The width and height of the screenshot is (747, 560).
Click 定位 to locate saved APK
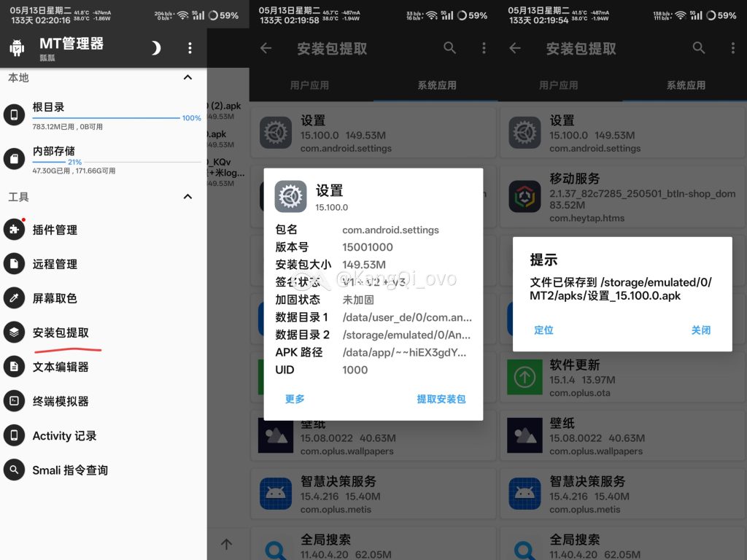point(543,330)
